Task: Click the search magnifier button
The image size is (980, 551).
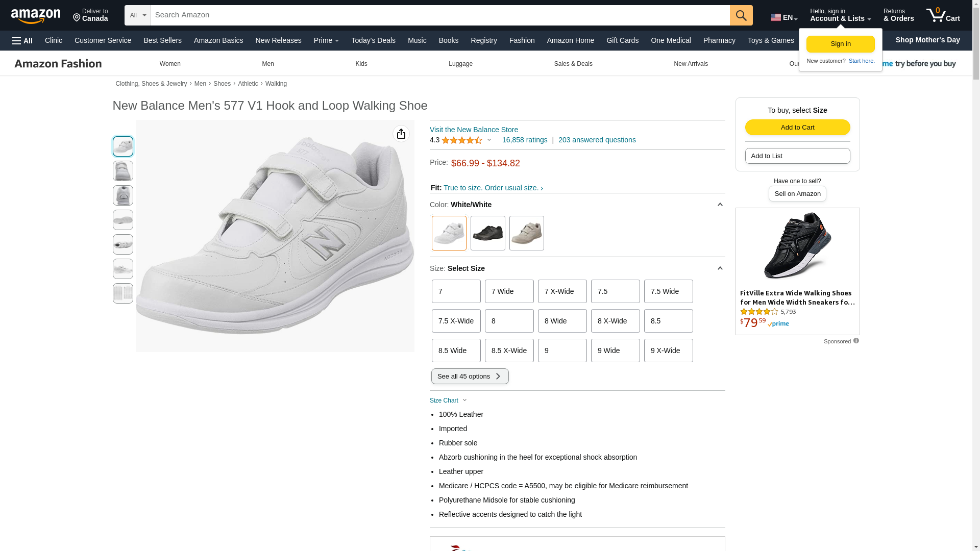Action: point(741,15)
